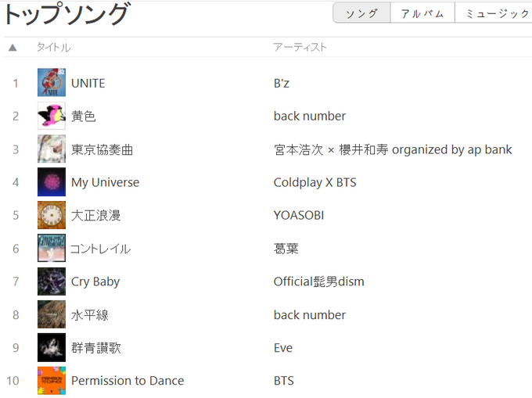Click rank number 6 beside コントレイル
Viewport: 532px width, 398px height.
[x=16, y=249]
